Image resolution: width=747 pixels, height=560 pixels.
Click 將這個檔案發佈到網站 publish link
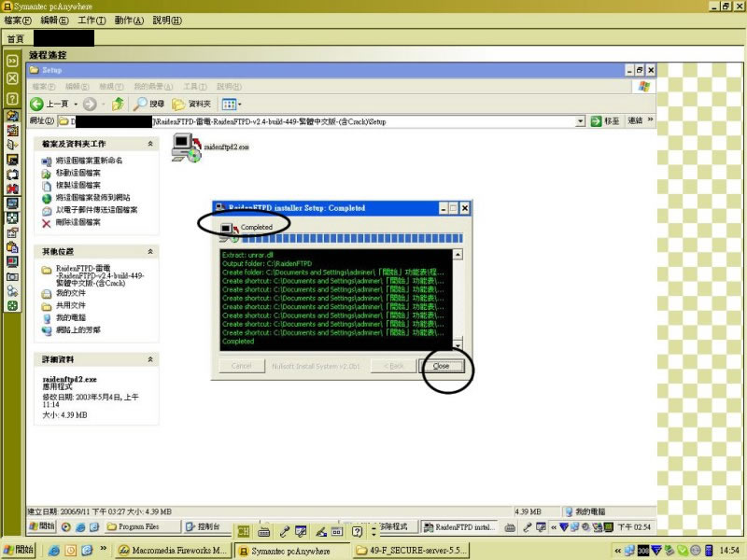(92, 198)
